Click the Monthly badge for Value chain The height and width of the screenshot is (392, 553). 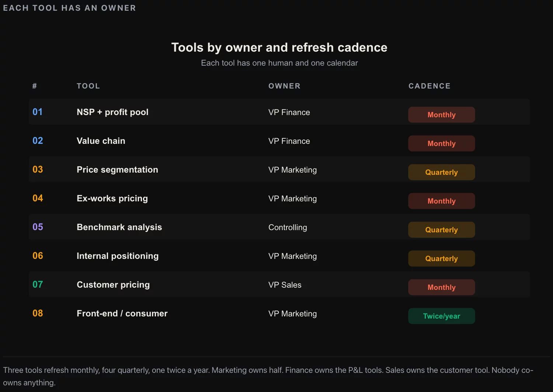coord(441,143)
